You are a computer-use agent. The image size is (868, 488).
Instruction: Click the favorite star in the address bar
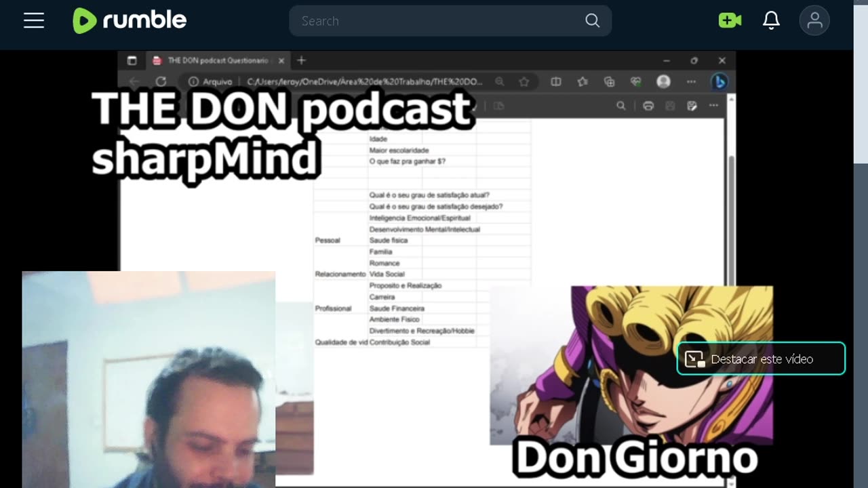(524, 81)
